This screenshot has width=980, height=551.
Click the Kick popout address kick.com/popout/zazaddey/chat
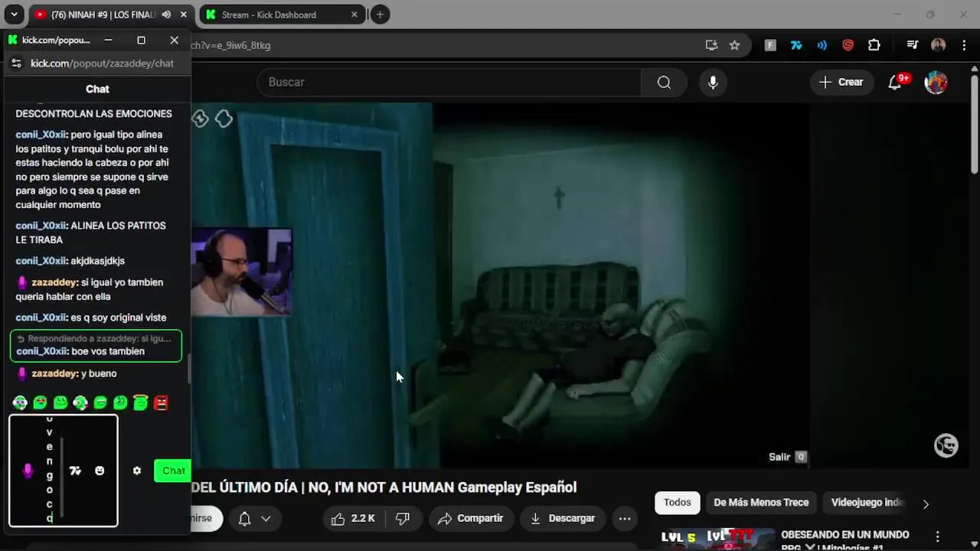point(102,64)
